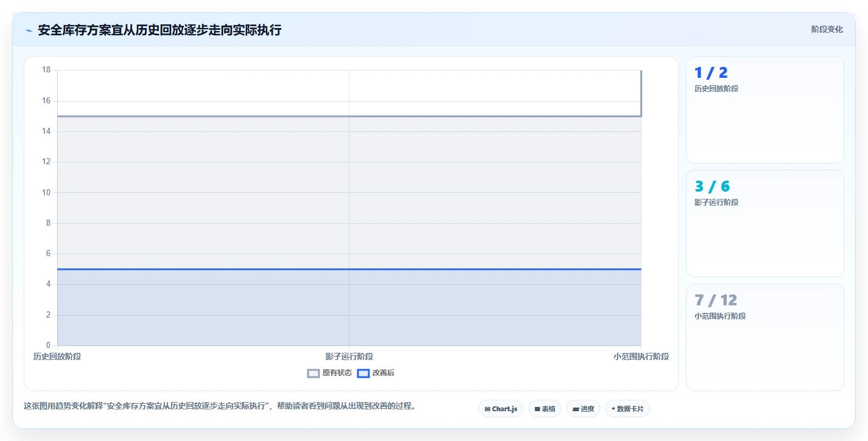Viewport: 868px width, 441px height.
Task: Click the gray 原有状态 line in the chart
Action: pos(349,116)
